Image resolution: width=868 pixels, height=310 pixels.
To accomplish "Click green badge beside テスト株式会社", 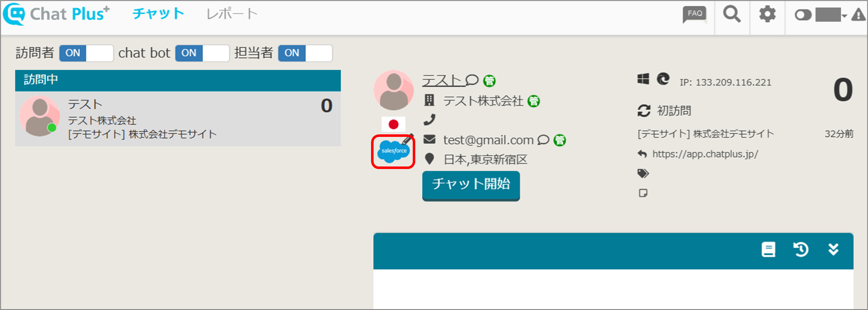I will tap(534, 101).
